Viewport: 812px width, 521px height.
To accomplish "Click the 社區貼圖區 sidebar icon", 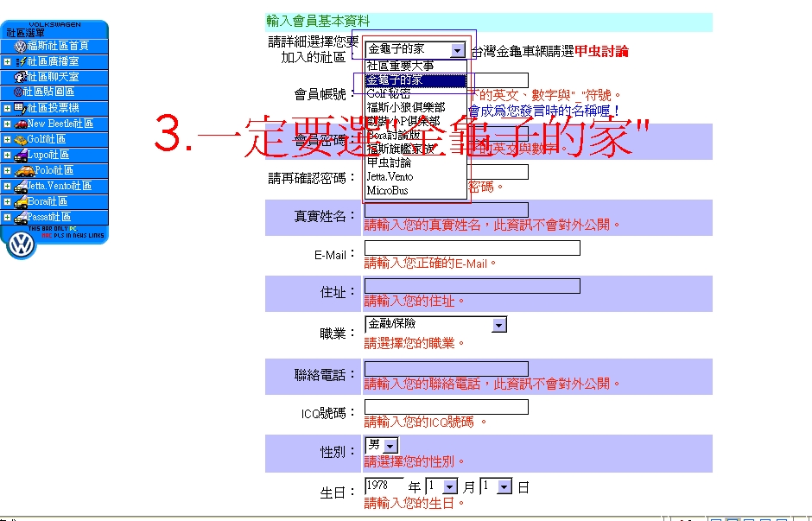I will [17, 92].
